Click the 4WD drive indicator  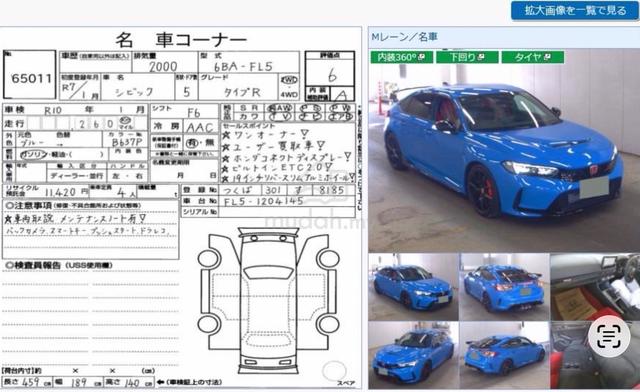tap(289, 95)
